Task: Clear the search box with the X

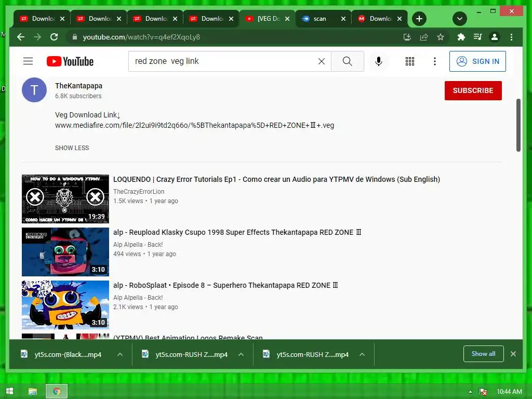Action: 321,61
